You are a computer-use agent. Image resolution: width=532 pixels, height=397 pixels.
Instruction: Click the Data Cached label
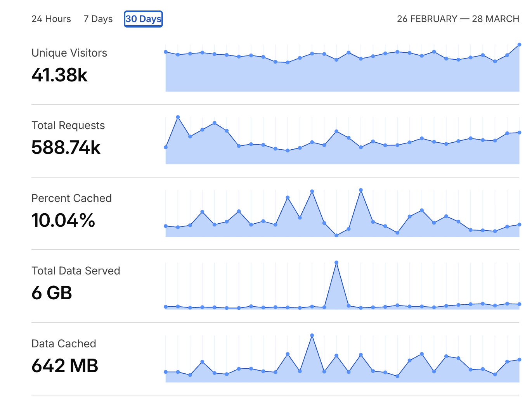pos(64,343)
